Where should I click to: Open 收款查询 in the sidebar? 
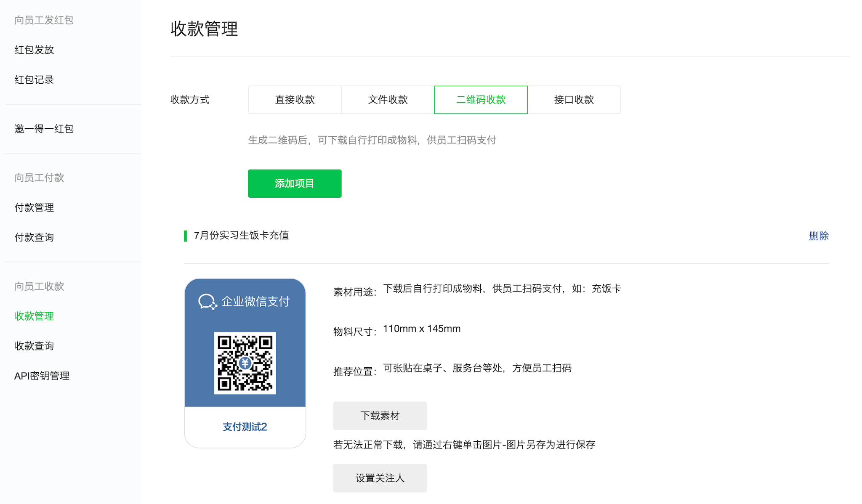tap(34, 346)
